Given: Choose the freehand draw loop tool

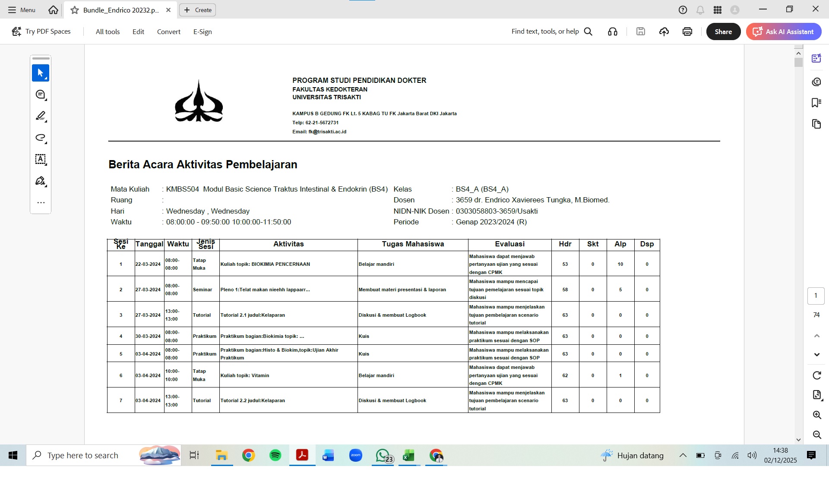Looking at the screenshot, I should [x=41, y=138].
